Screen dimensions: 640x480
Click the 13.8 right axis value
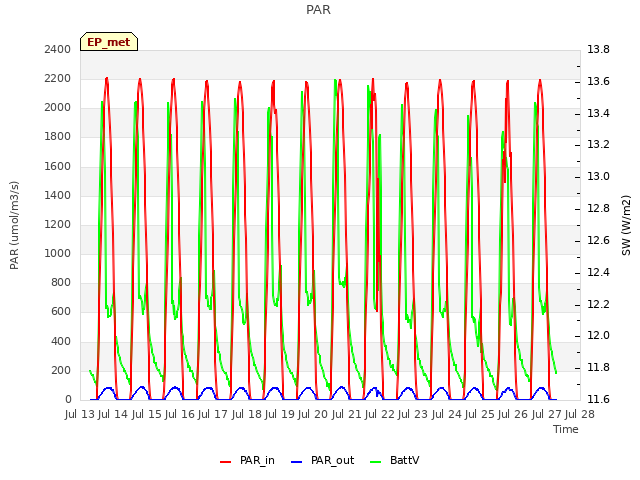tap(598, 50)
